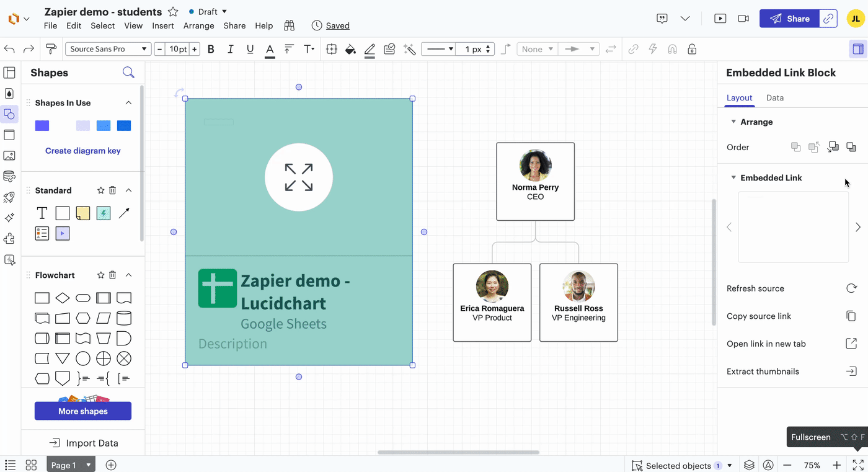Collapse the Embedded Link section
The image size is (868, 472).
tap(733, 177)
